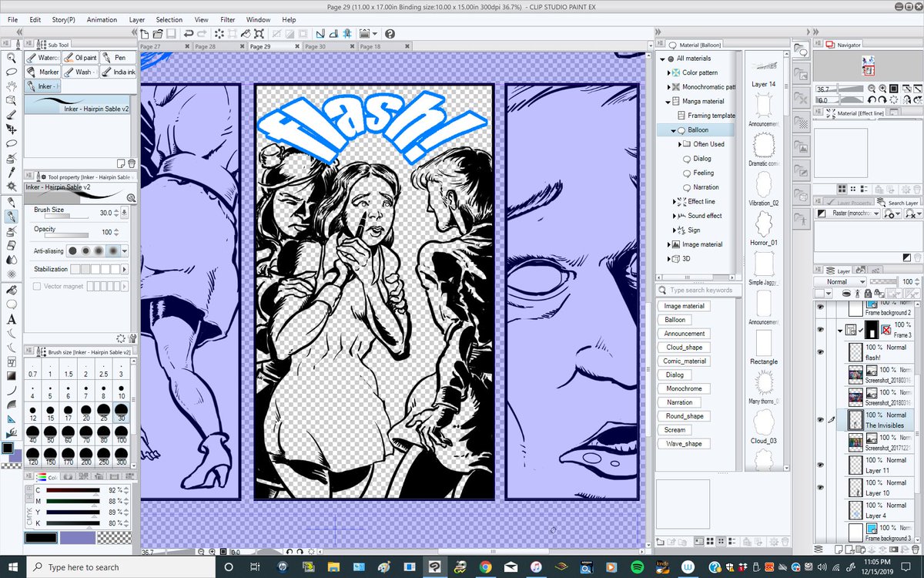Collapse the All materials tree node
The height and width of the screenshot is (578, 924).
(x=662, y=59)
